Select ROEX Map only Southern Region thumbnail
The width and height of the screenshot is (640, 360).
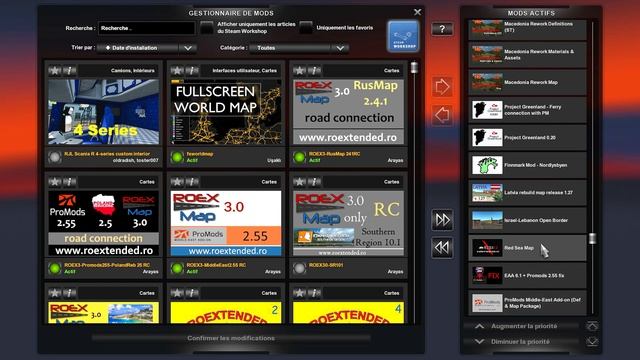pyautogui.click(x=349, y=223)
